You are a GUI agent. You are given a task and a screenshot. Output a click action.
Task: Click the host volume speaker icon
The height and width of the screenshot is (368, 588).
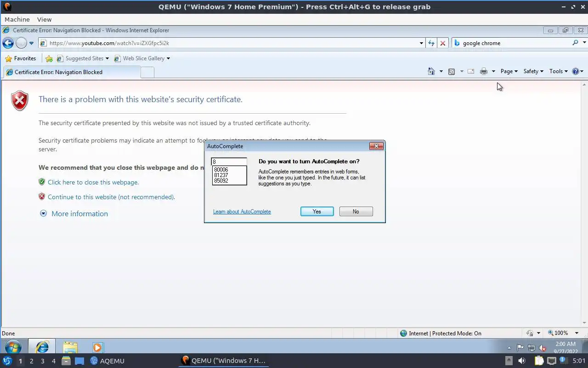(x=521, y=361)
